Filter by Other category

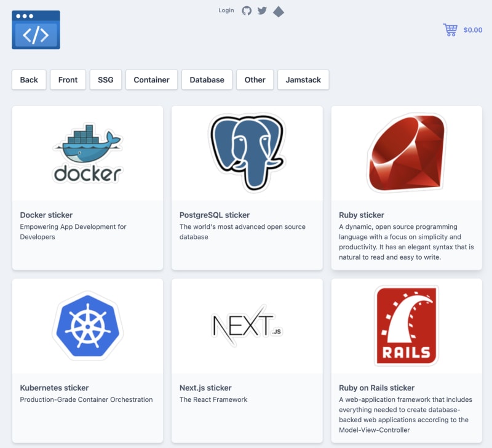255,80
